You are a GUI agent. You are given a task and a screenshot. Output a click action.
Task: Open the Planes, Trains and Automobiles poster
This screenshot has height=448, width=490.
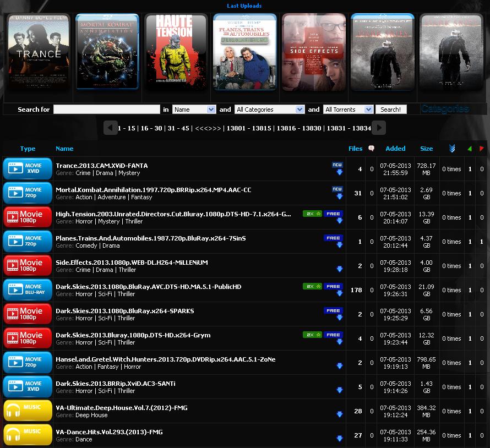[x=244, y=52]
